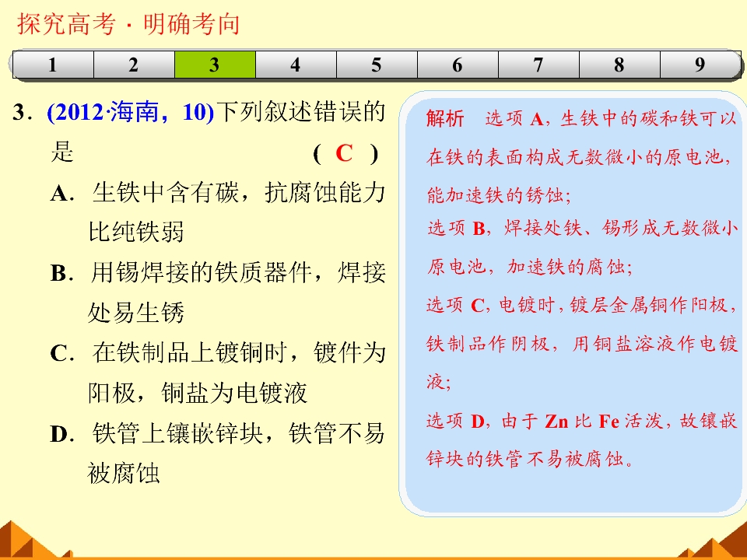Open question tab 5
Screen dimensions: 747x560
[377, 65]
